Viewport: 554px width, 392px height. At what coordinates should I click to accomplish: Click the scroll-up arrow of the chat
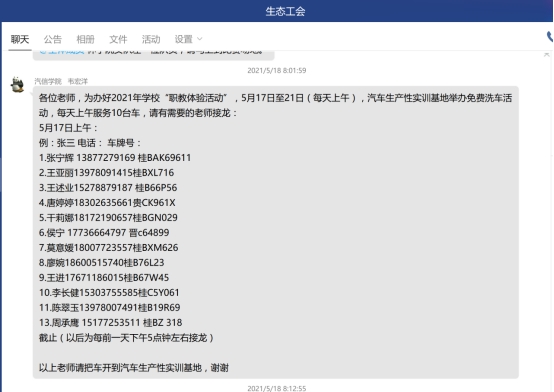547,54
